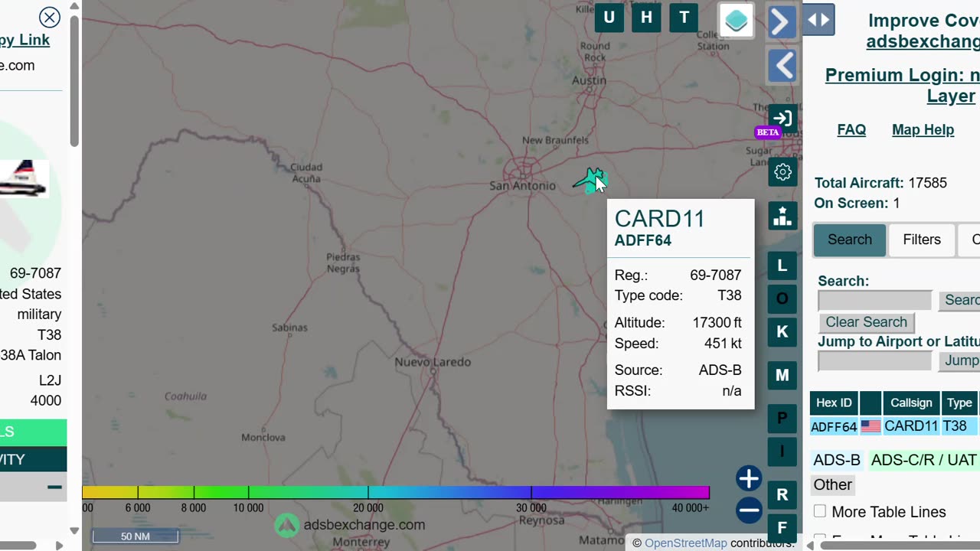Click the 50 NM scale indicator
Image resolution: width=980 pixels, height=551 pixels.
tap(136, 536)
